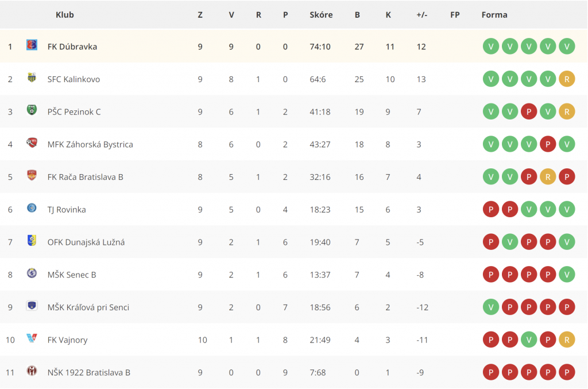588x389 pixels.
Task: Open the PŠC Pezinok C crest icon
Action: coord(32,110)
